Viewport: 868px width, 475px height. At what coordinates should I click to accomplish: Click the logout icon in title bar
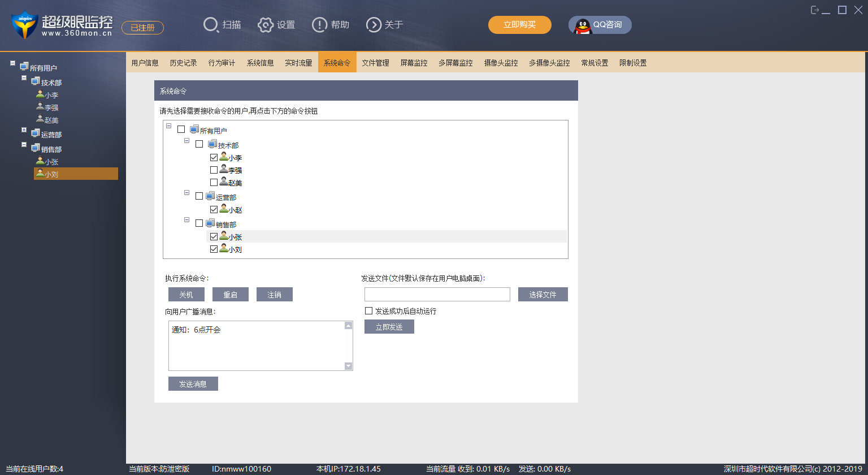[x=815, y=10]
